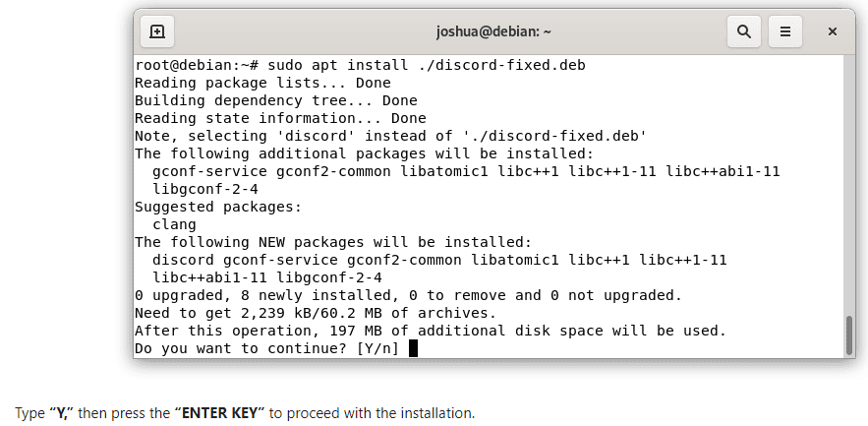
Task: Open the terminal hamburger menu
Action: tap(785, 31)
